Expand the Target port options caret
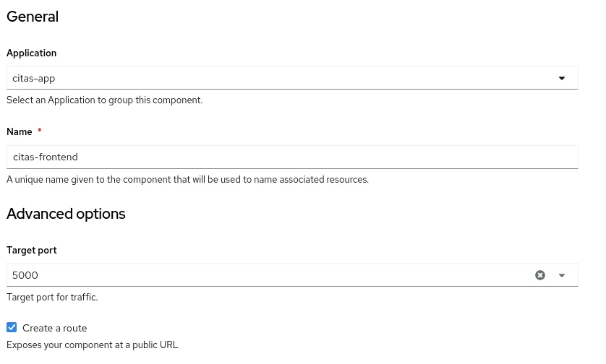The image size is (606, 364). [562, 275]
